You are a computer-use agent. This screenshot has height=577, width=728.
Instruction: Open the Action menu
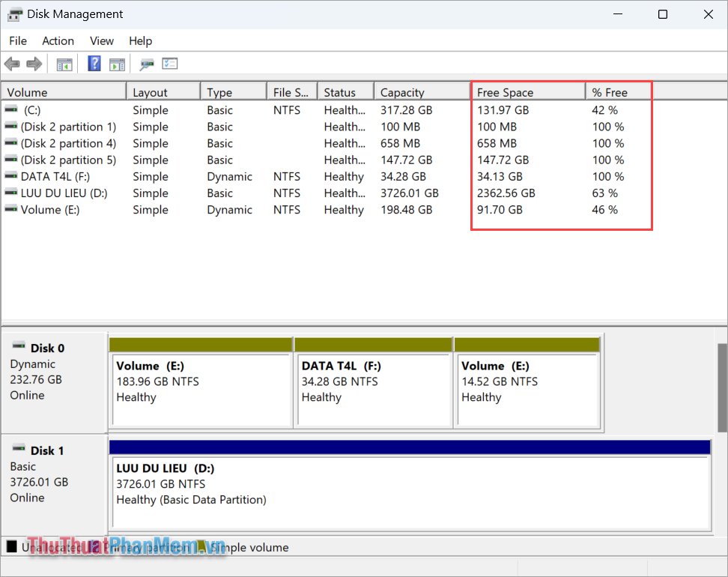(x=58, y=40)
